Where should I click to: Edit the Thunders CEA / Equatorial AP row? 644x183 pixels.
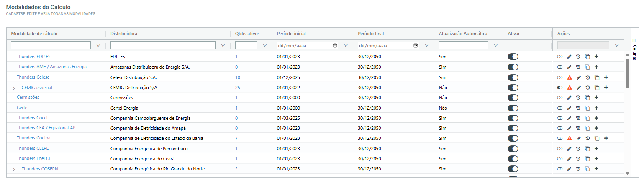(x=569, y=128)
